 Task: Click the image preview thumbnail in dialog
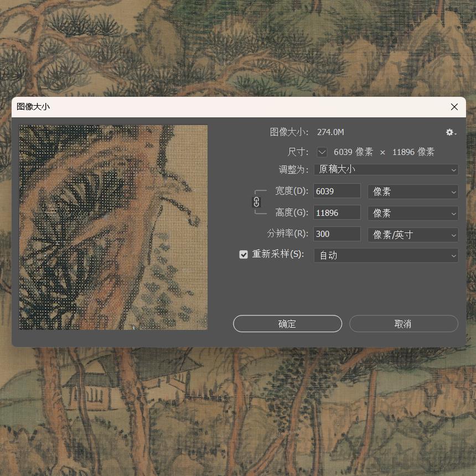(x=113, y=227)
